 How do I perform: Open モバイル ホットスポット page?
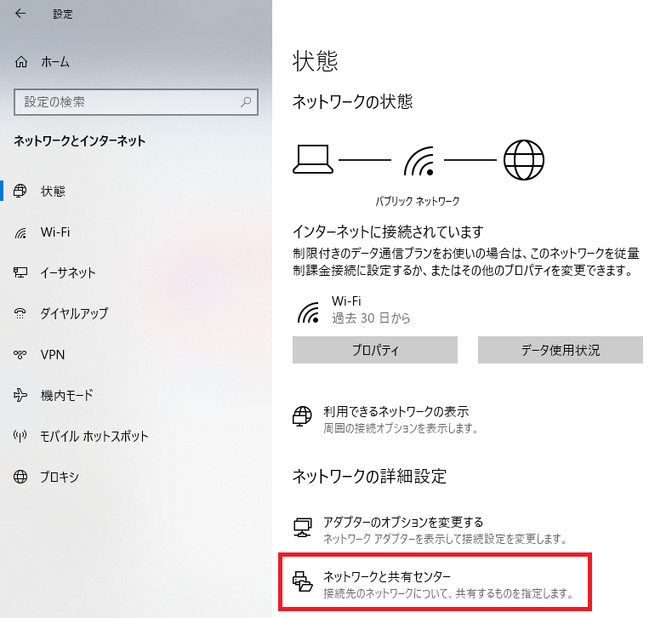(94, 436)
